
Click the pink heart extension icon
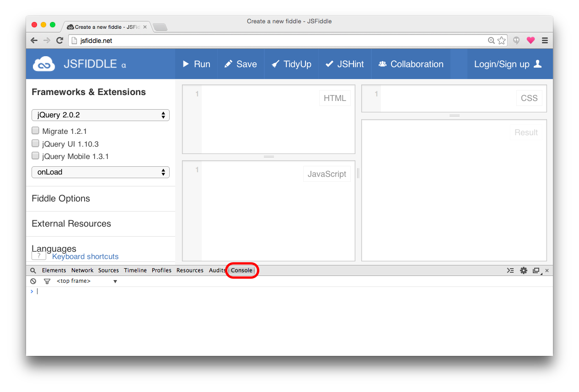point(531,40)
